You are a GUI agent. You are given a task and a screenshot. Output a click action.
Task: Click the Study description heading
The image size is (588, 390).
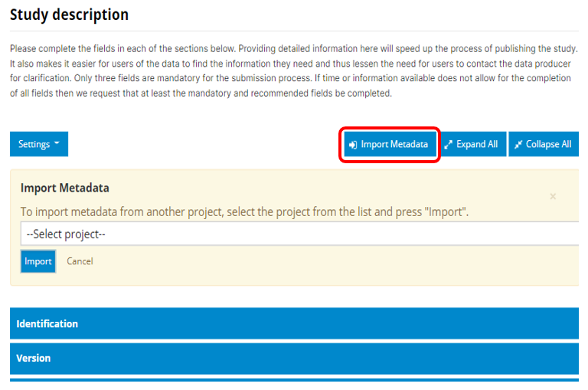[x=70, y=15]
